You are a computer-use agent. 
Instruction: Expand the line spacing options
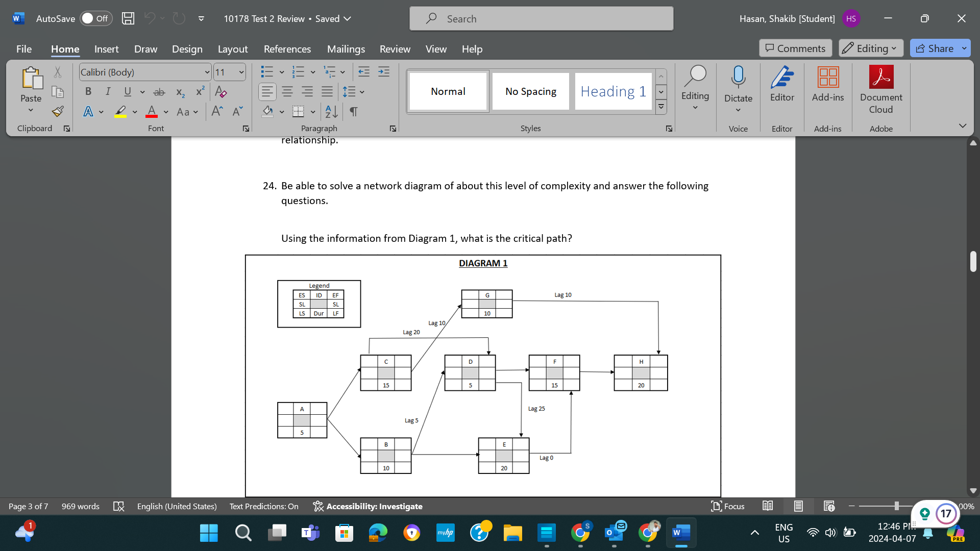click(363, 92)
